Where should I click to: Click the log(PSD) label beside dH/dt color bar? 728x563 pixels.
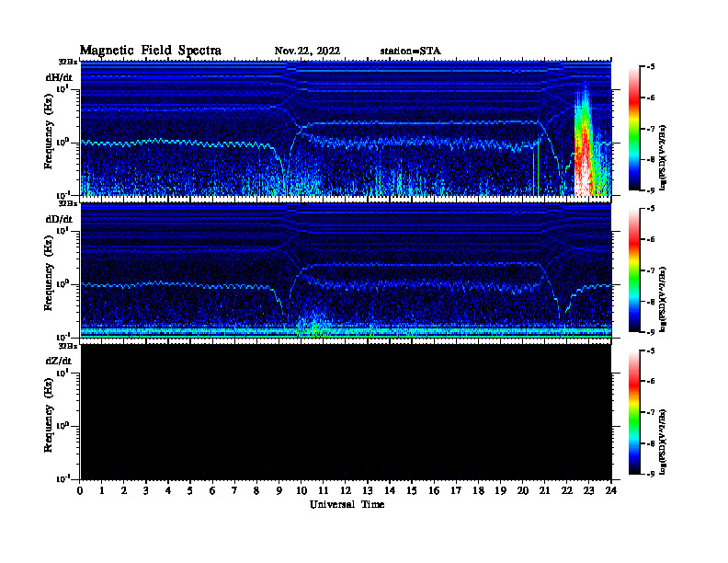click(662, 157)
